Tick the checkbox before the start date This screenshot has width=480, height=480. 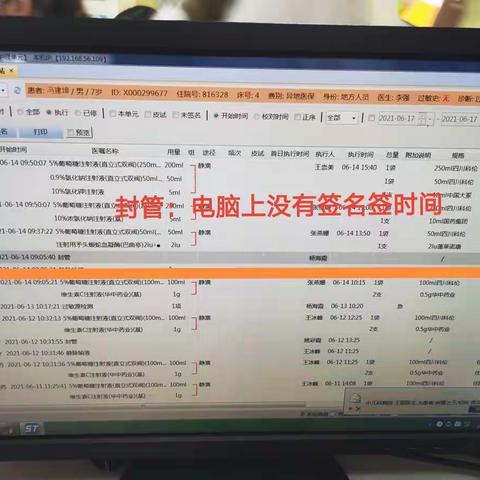(x=372, y=118)
